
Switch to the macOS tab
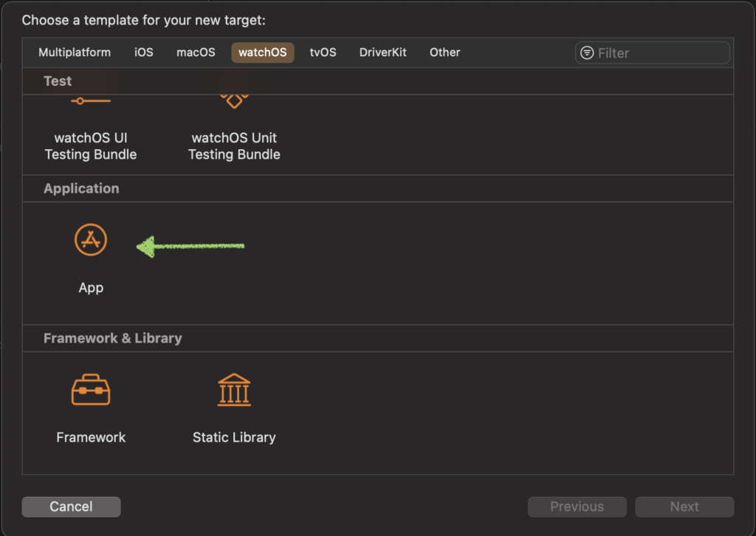[x=196, y=52]
